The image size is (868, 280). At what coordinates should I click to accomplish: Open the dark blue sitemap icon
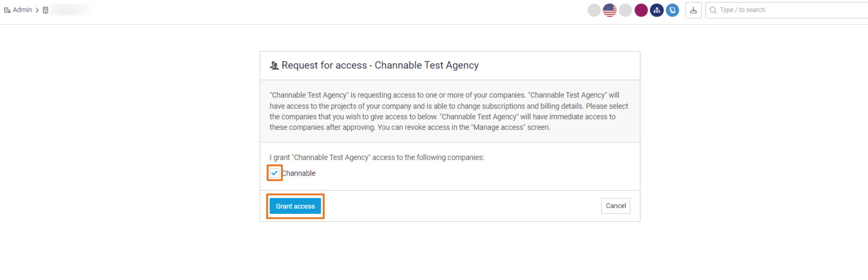pos(657,10)
